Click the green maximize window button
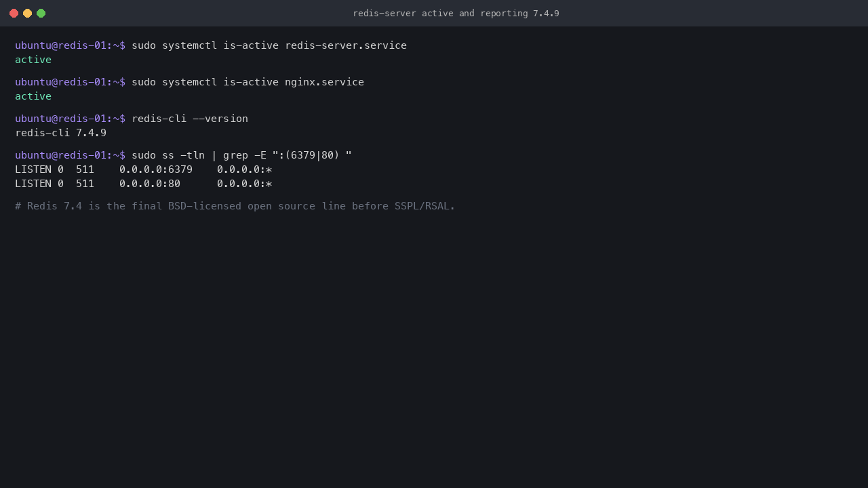This screenshot has width=868, height=488. (x=41, y=13)
